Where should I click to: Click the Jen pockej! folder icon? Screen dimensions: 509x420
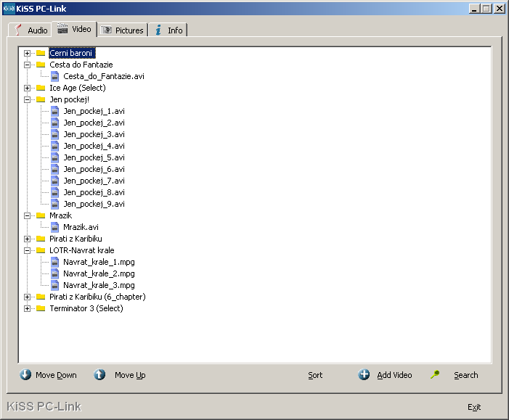41,99
